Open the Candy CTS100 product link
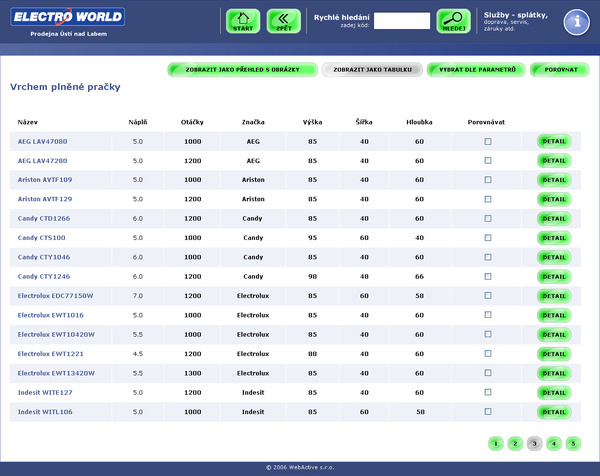Screen dimensions: 600x476 click(x=41, y=238)
